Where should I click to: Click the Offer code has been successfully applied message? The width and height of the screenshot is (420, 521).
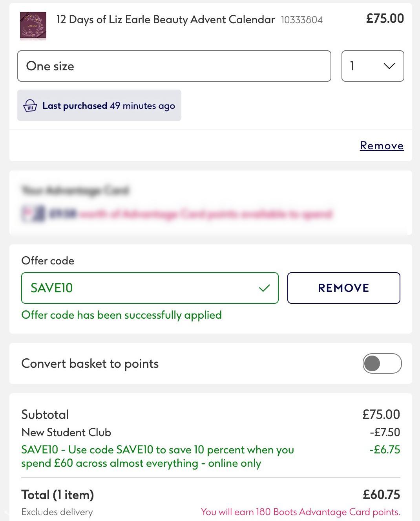[x=122, y=315]
